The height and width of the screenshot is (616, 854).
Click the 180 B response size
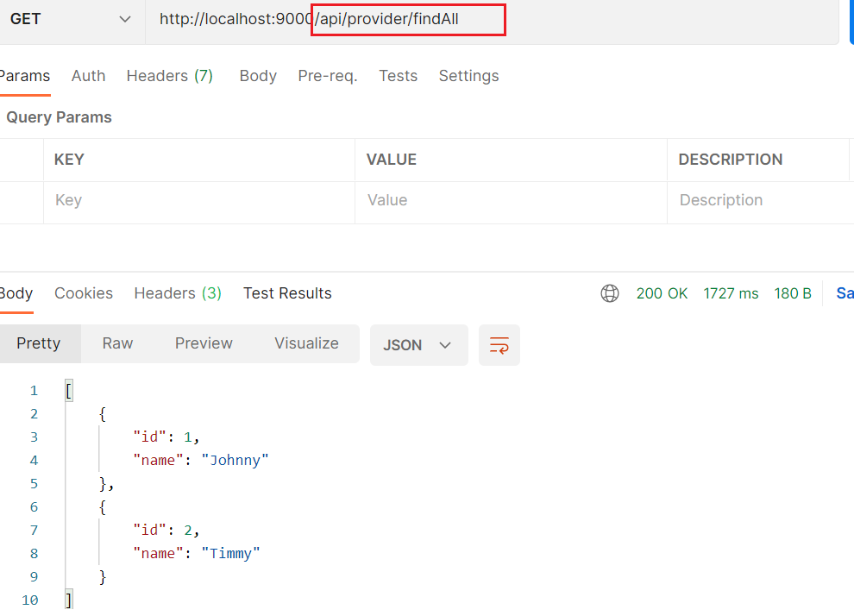(x=793, y=293)
